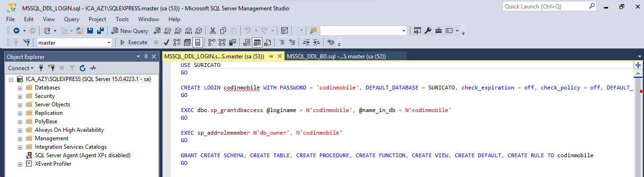Expand the Databases node
The width and height of the screenshot is (644, 177).
click(20, 88)
